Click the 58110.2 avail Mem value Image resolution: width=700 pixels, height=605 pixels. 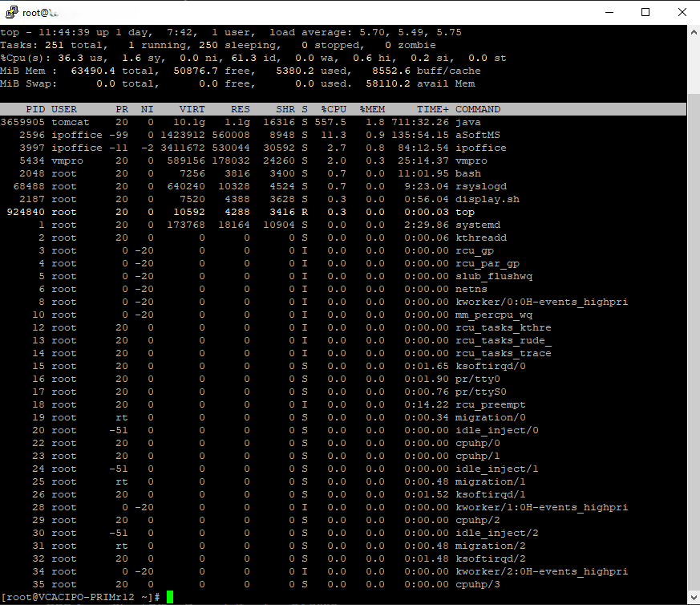pos(388,84)
